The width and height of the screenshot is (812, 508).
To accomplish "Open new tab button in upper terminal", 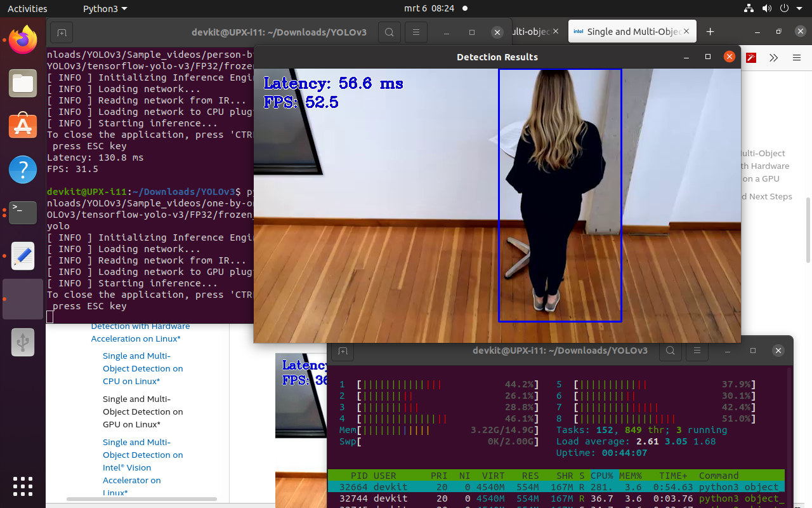I will coord(62,32).
